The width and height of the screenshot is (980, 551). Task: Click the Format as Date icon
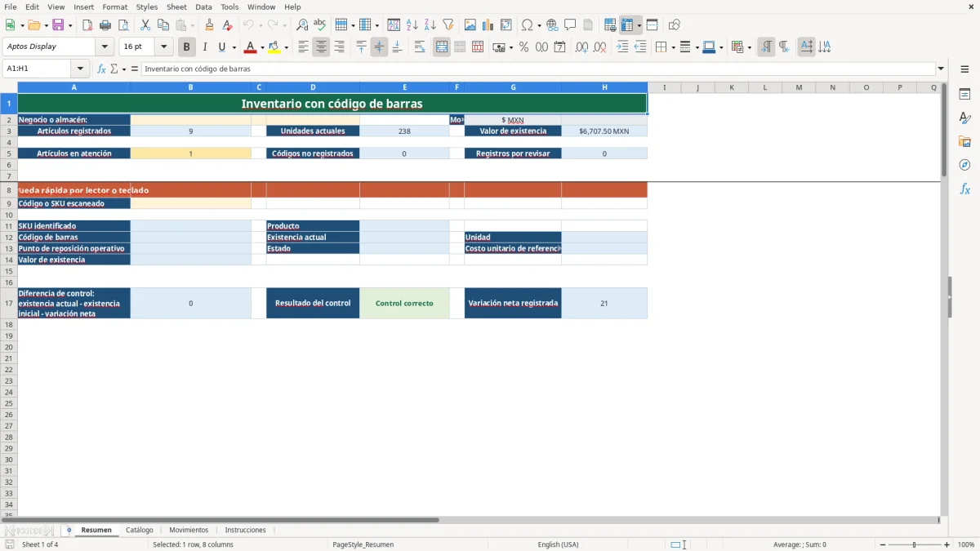[560, 47]
